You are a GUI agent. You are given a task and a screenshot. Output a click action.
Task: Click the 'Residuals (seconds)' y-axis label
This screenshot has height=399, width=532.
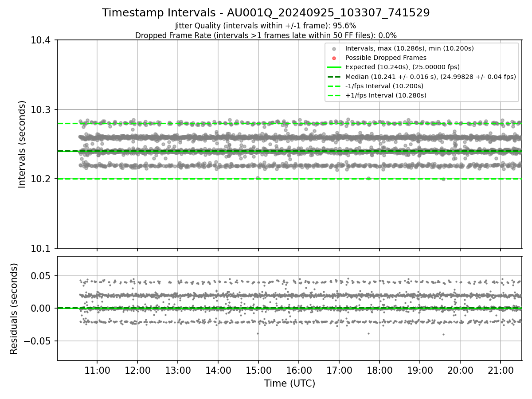click(14, 309)
